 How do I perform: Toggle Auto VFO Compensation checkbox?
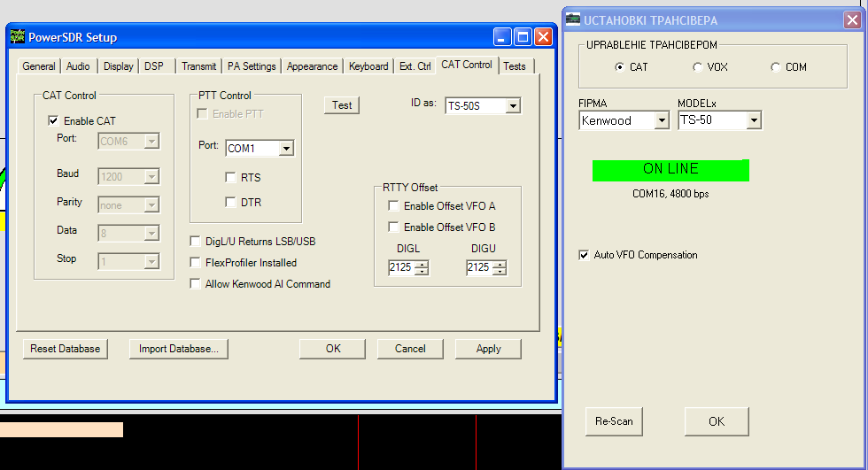tap(583, 256)
